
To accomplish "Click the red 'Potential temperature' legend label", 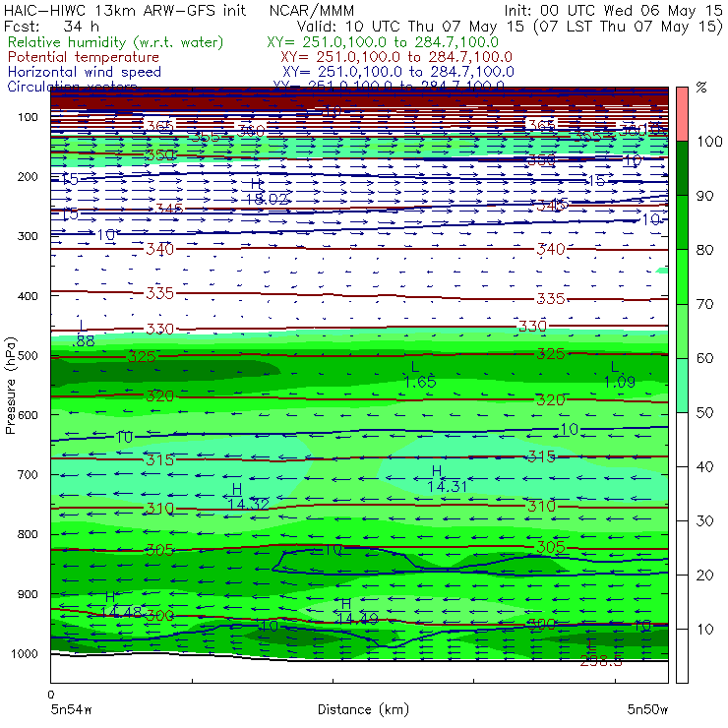I will 84,57.
